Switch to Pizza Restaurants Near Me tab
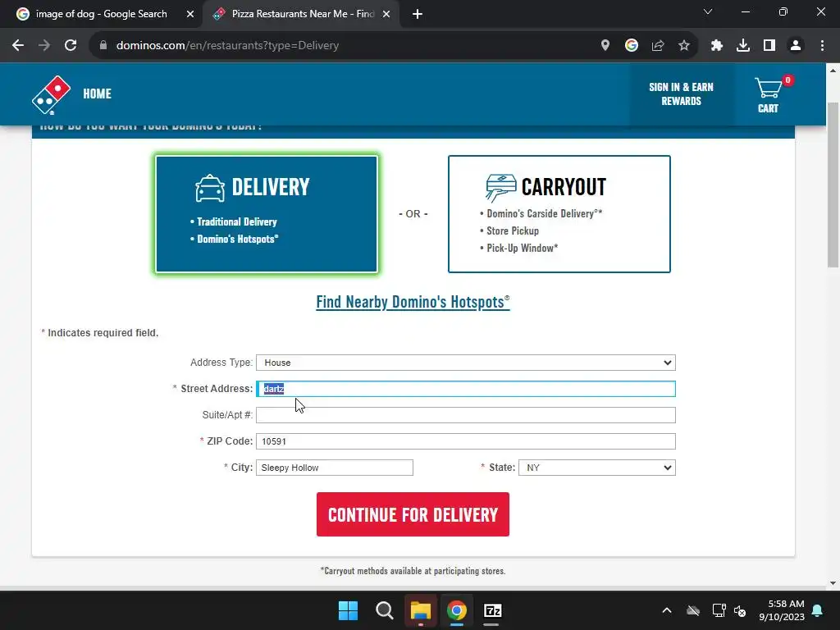This screenshot has height=630, width=840. 303,14
